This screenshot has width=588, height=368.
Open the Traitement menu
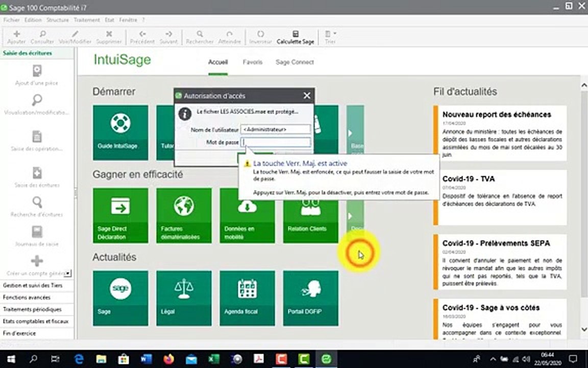coord(87,20)
